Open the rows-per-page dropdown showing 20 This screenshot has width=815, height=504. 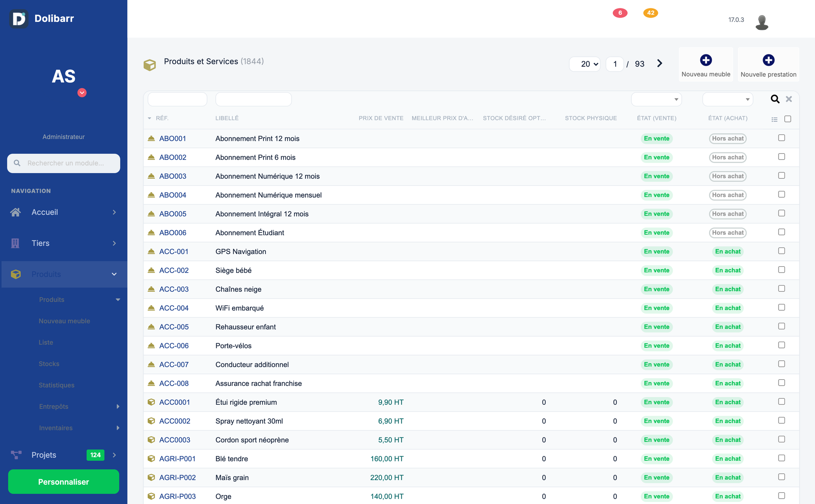pyautogui.click(x=585, y=64)
